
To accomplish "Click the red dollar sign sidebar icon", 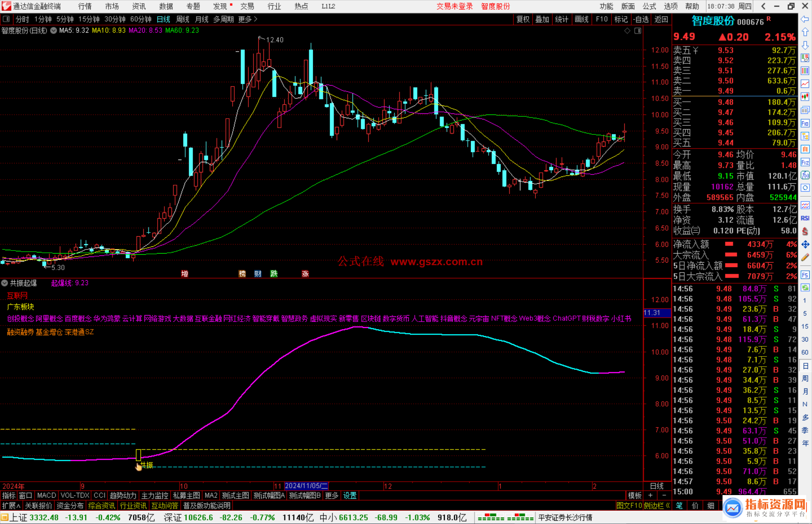I will [805, 231].
